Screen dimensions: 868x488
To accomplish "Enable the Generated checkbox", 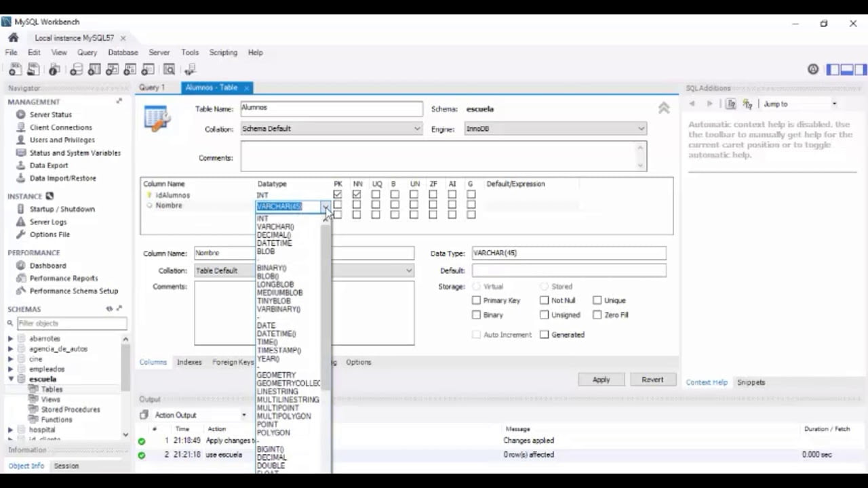I will [x=544, y=335].
